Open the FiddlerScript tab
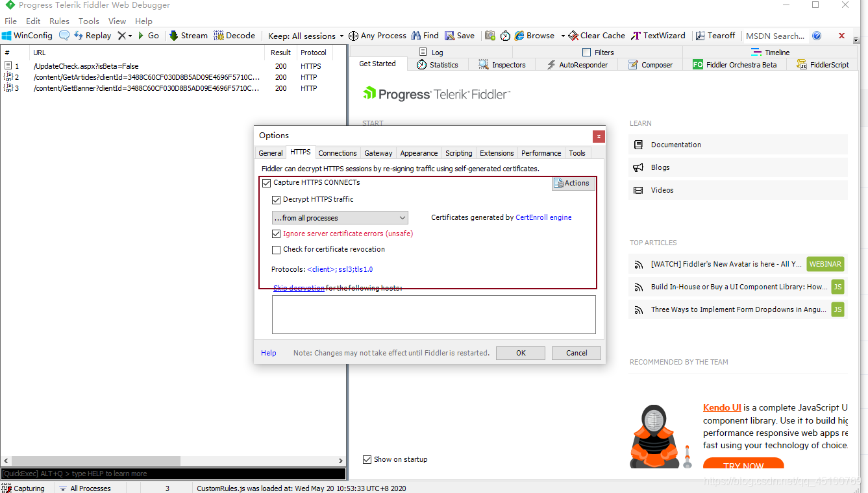Viewport: 868px width, 493px height. [x=823, y=64]
